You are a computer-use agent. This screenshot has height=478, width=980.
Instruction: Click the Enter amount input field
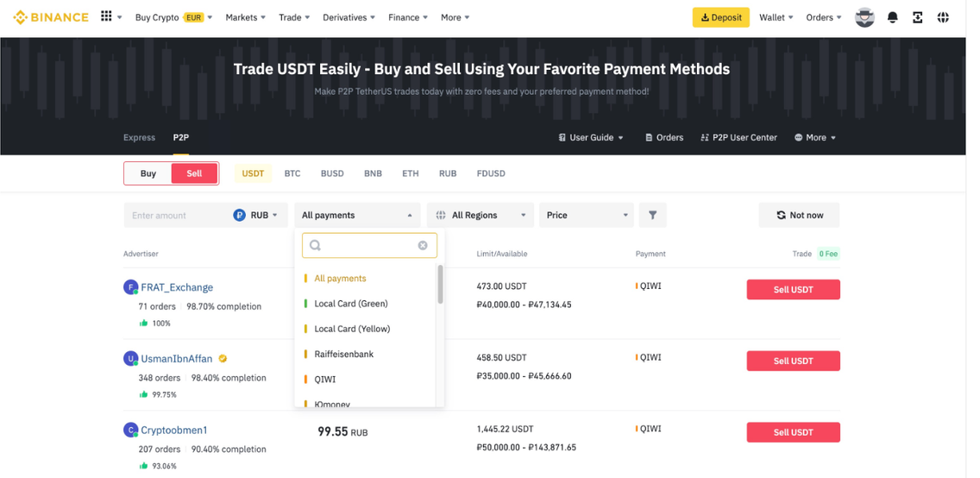177,215
